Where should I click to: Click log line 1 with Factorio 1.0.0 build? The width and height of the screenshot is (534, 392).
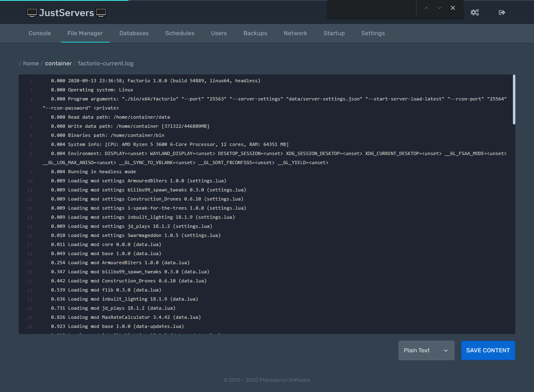(156, 81)
